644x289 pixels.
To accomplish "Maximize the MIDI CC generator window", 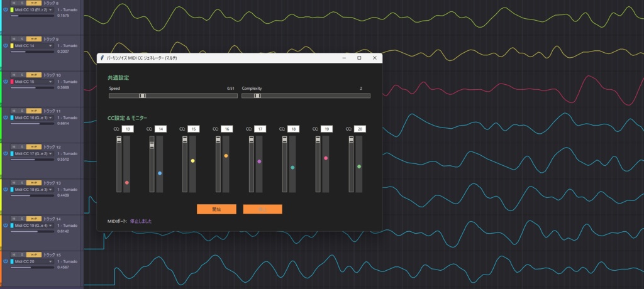I will coord(359,58).
